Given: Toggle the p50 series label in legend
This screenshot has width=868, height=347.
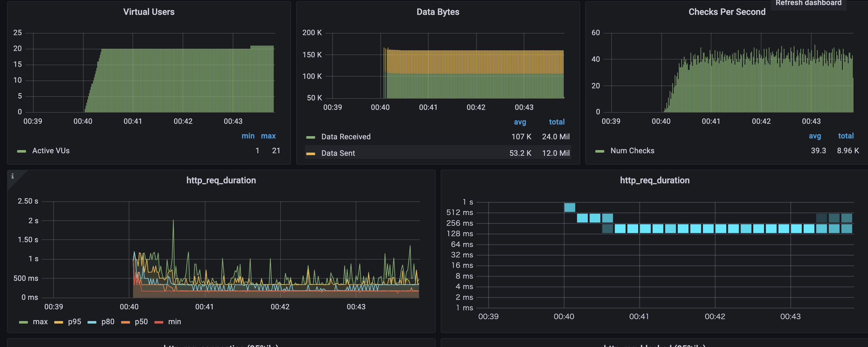Looking at the screenshot, I should 141,322.
